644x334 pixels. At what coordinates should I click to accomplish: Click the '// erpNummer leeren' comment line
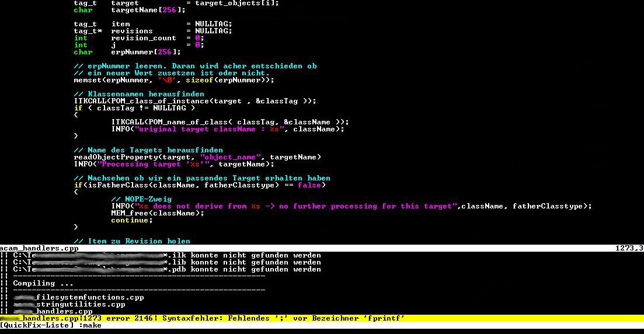point(195,66)
